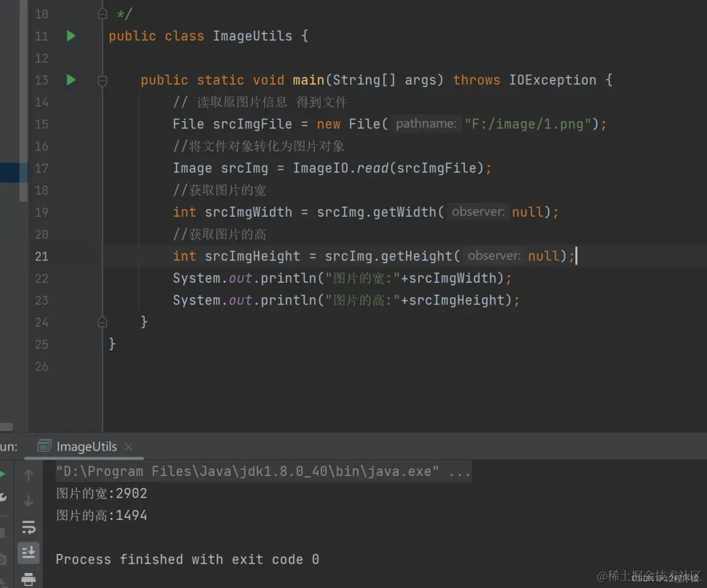
Task: Toggle soft-wrap in the console
Action: (x=28, y=527)
